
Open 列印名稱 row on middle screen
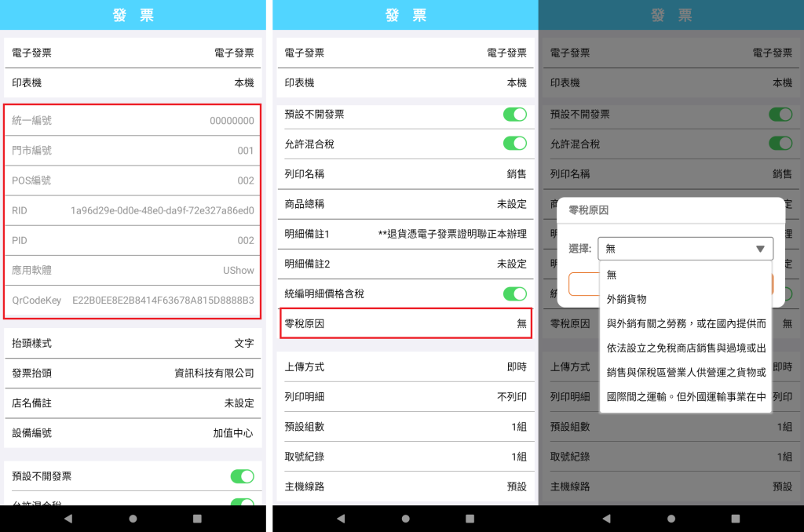pos(406,173)
